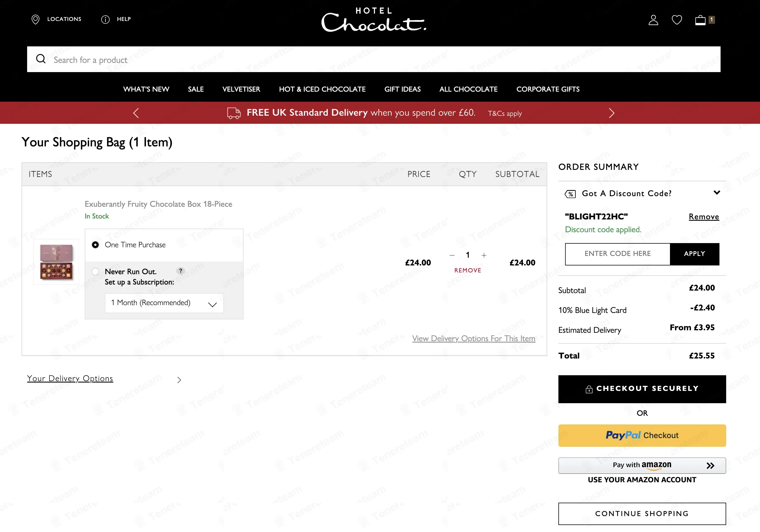Open the Sale menu
The image size is (760, 532).
click(x=196, y=89)
